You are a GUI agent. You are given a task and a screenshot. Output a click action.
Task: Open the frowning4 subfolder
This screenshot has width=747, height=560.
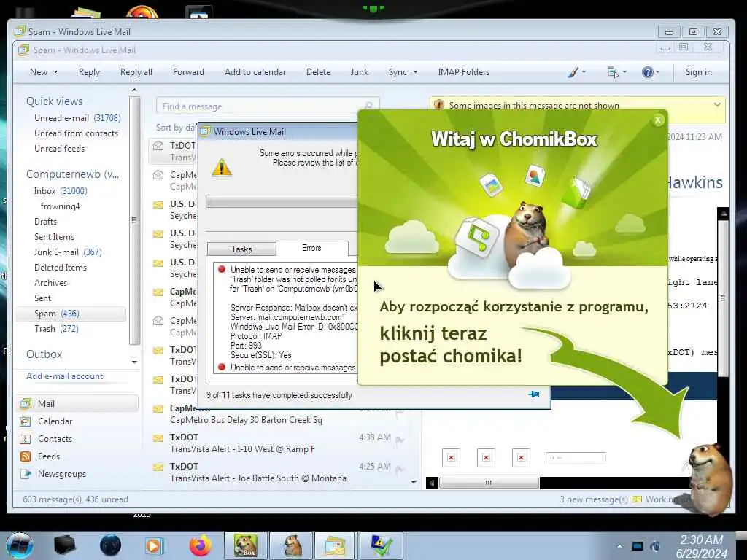[60, 206]
